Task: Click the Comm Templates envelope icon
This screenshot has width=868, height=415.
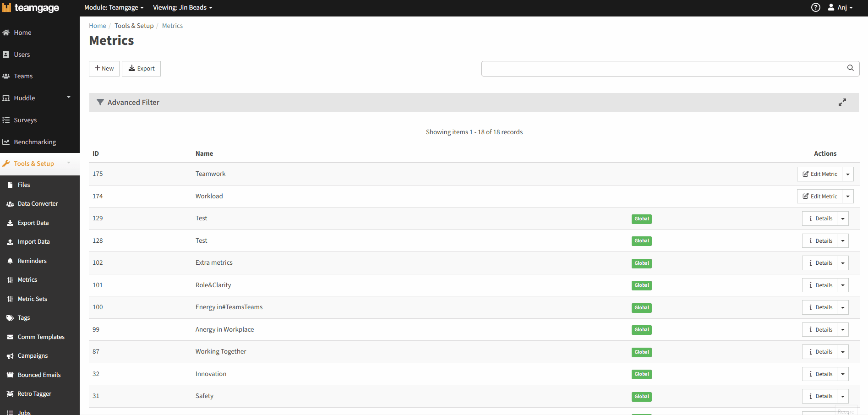Action: (10, 337)
